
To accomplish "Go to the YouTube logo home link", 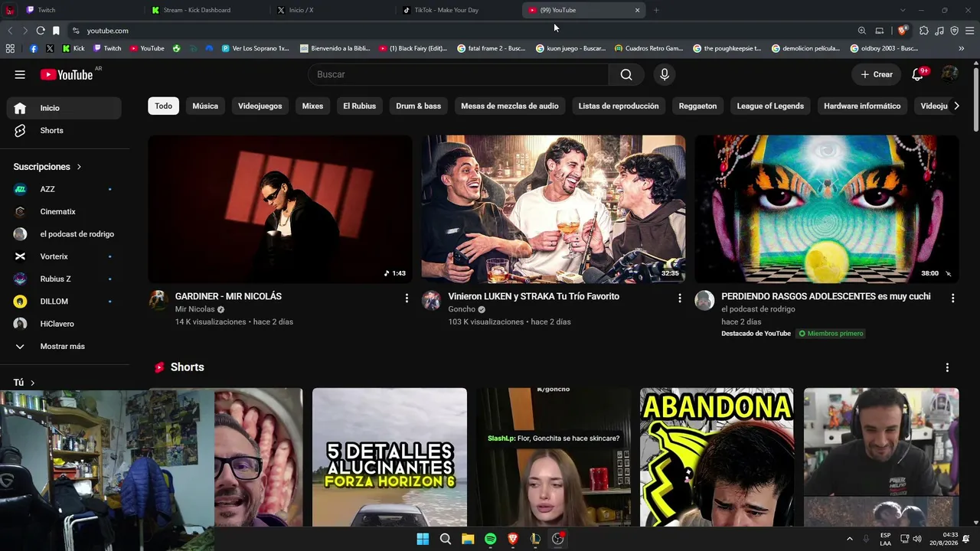I will click(67, 74).
